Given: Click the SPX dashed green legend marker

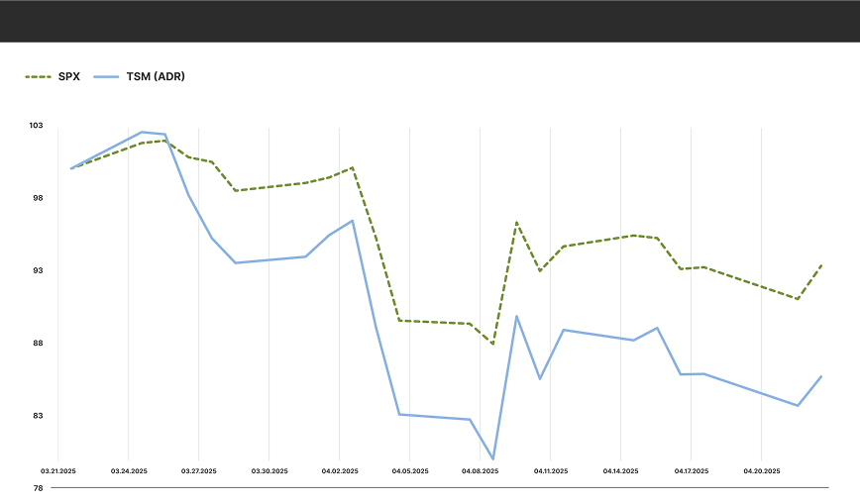Looking at the screenshot, I should click(x=39, y=76).
